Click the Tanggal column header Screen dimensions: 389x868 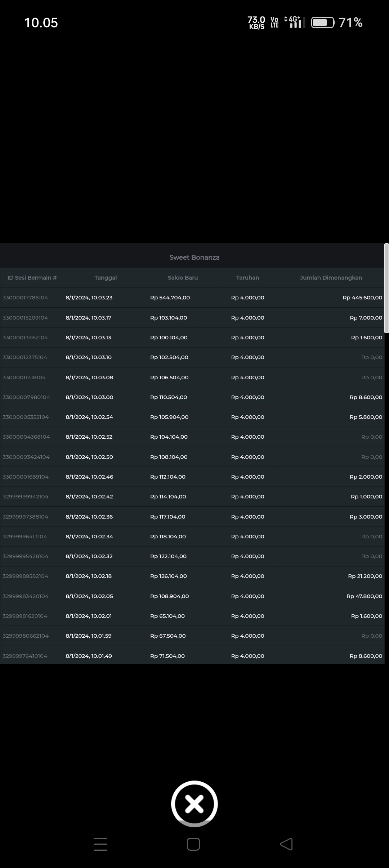click(106, 277)
